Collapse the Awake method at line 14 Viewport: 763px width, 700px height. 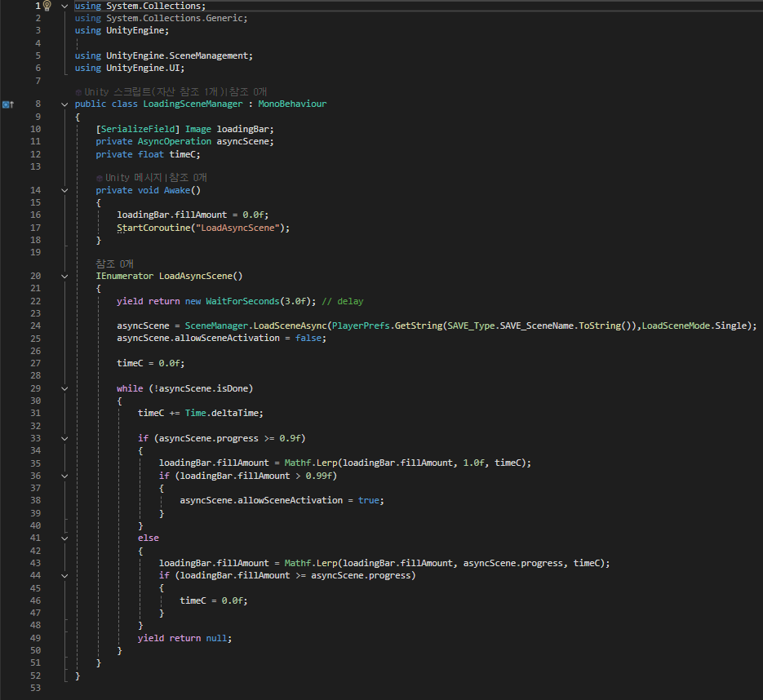tap(64, 191)
